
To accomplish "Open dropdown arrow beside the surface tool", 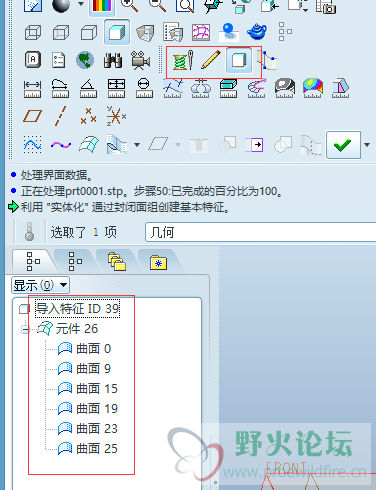I will [x=137, y=145].
